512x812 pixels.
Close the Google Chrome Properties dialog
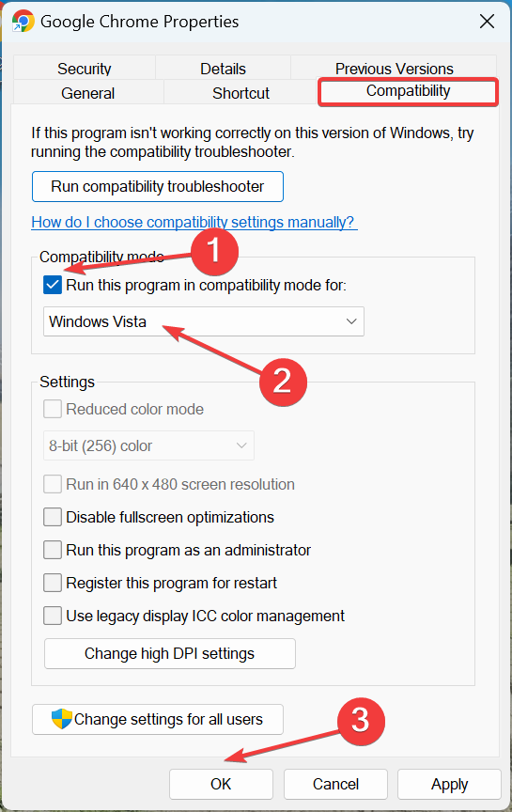(x=487, y=22)
